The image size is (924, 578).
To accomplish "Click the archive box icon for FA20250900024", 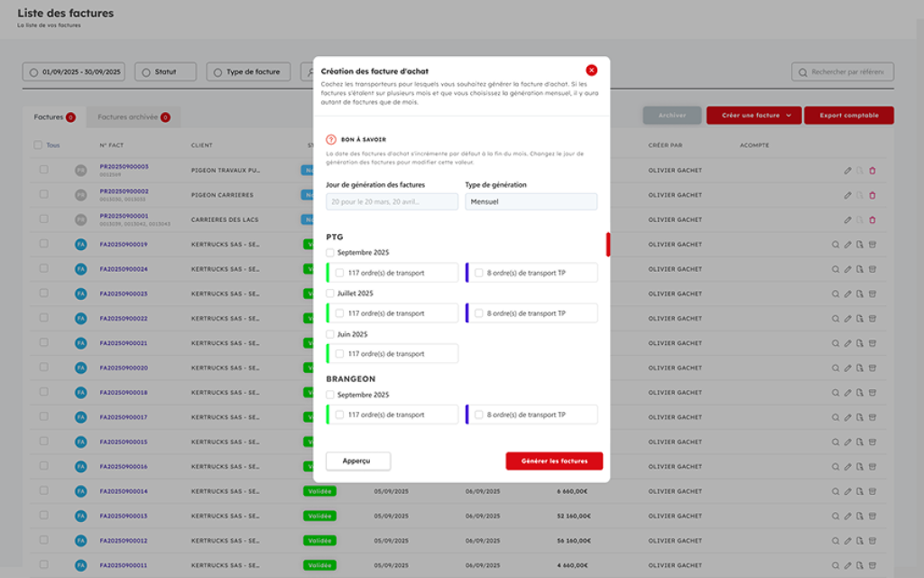I will point(872,269).
